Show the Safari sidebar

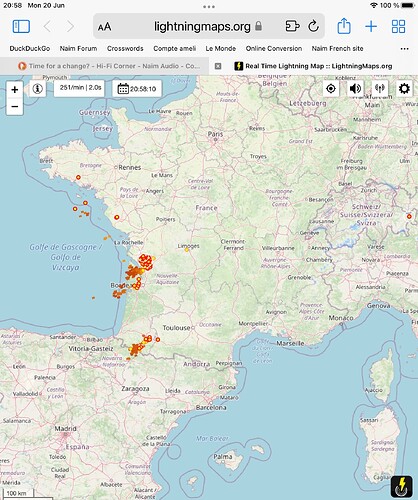(21, 26)
